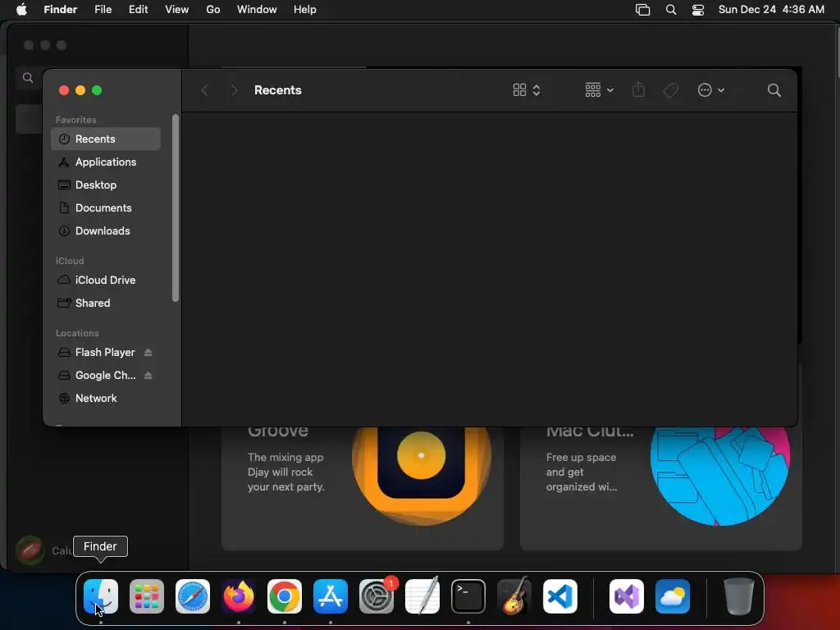The image size is (840, 630).
Task: Click the search icon in App Store window
Action: 28,78
